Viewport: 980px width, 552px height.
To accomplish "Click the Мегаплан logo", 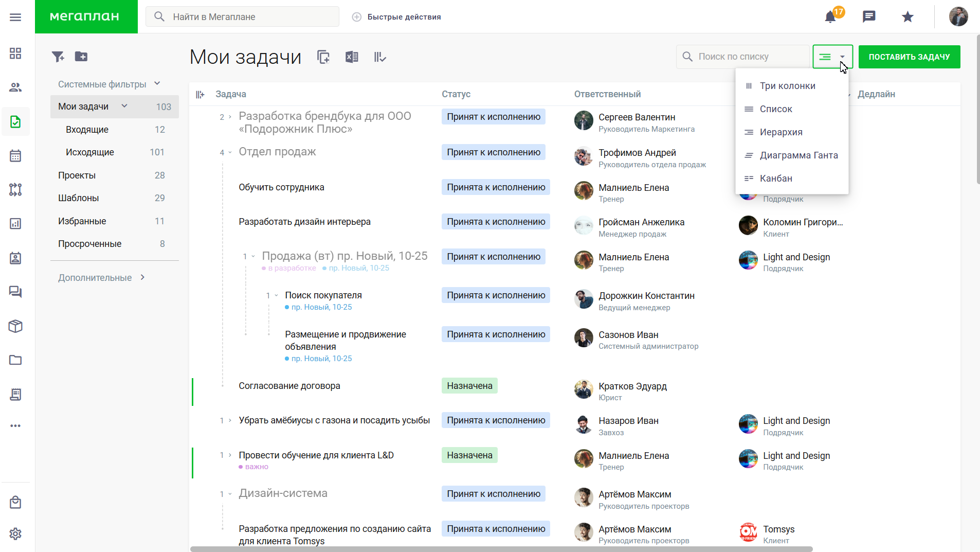I will click(86, 16).
